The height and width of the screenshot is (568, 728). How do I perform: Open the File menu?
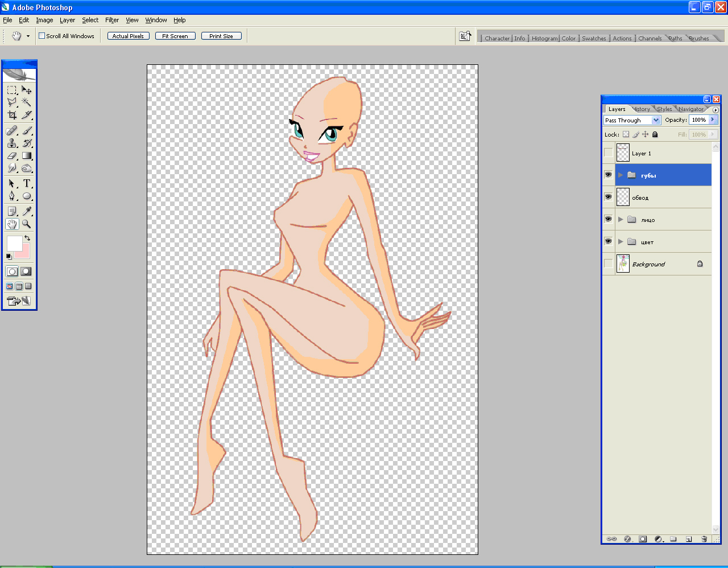[x=7, y=20]
